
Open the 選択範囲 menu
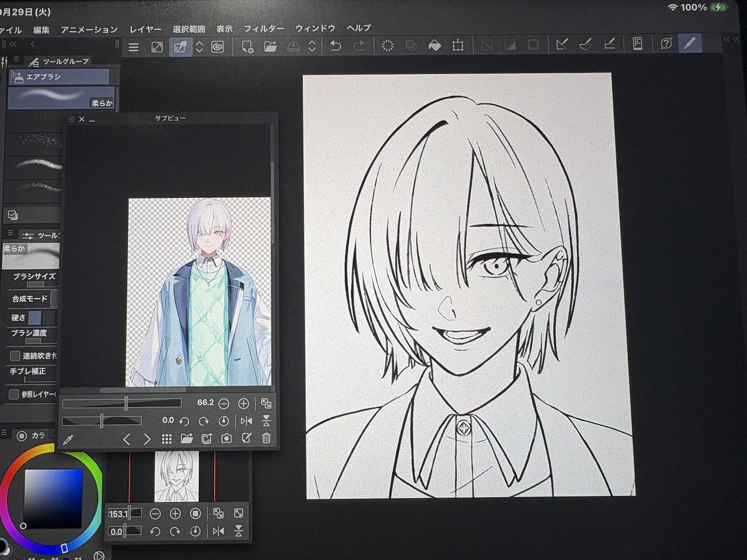189,29
